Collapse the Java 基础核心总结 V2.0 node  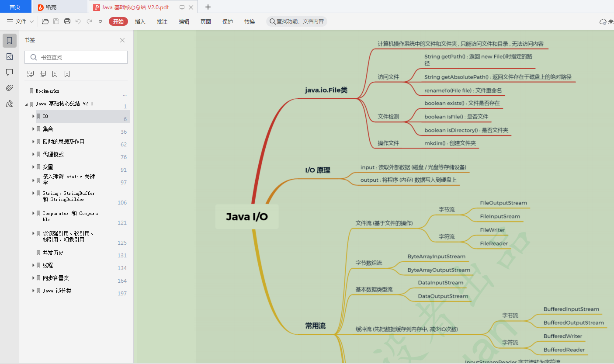pyautogui.click(x=27, y=104)
